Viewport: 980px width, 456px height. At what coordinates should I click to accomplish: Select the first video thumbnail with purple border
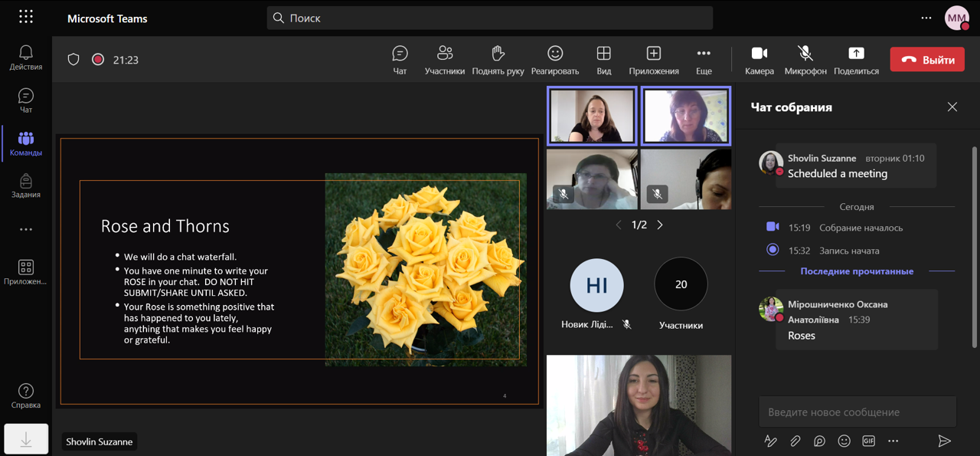pos(592,116)
